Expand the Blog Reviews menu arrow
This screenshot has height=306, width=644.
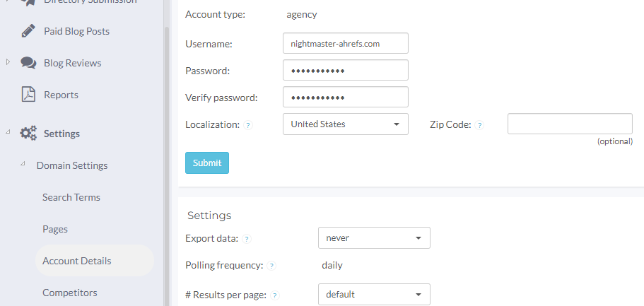pyautogui.click(x=8, y=62)
